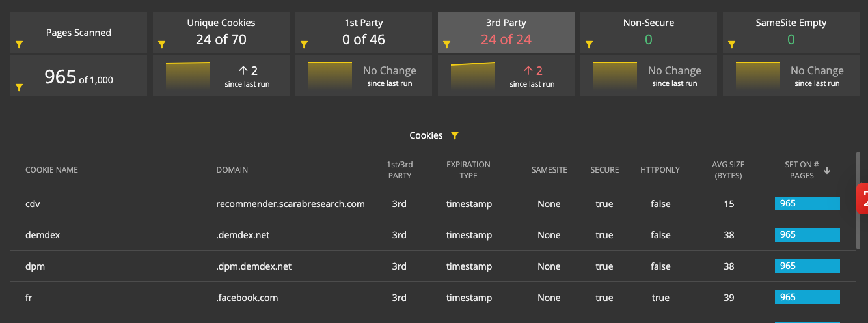Sort table by Domain column header
The height and width of the screenshot is (323, 868).
[x=232, y=170]
